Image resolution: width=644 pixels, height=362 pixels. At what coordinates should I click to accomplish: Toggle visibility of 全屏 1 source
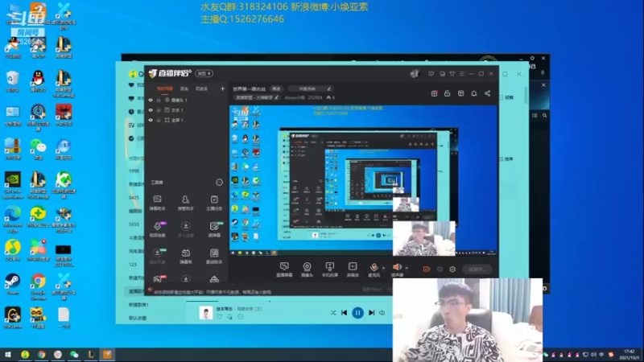click(151, 120)
